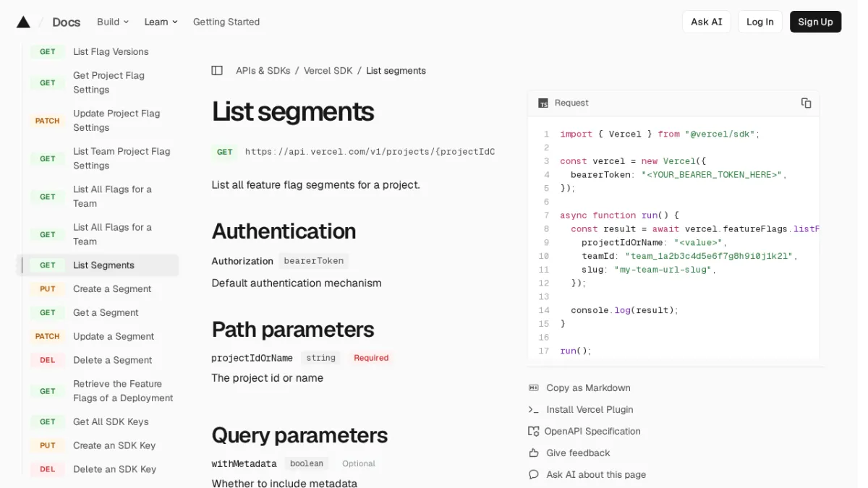Click the GET badge beside the endpoint URL
The width and height of the screenshot is (868, 488).
pyautogui.click(x=225, y=152)
